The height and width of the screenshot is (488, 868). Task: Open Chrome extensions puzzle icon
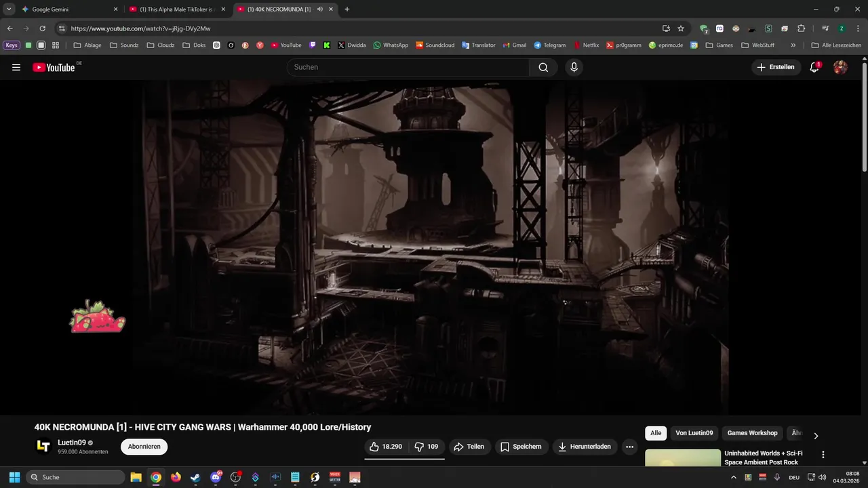click(801, 28)
